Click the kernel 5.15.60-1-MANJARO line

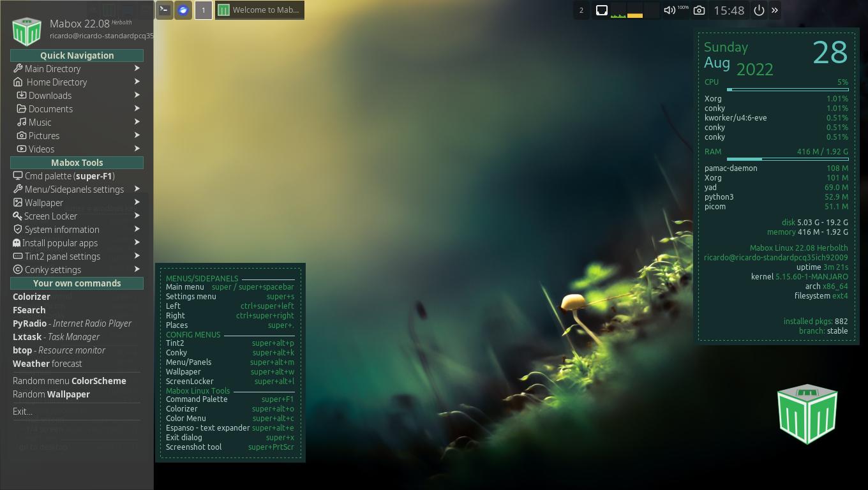(800, 277)
